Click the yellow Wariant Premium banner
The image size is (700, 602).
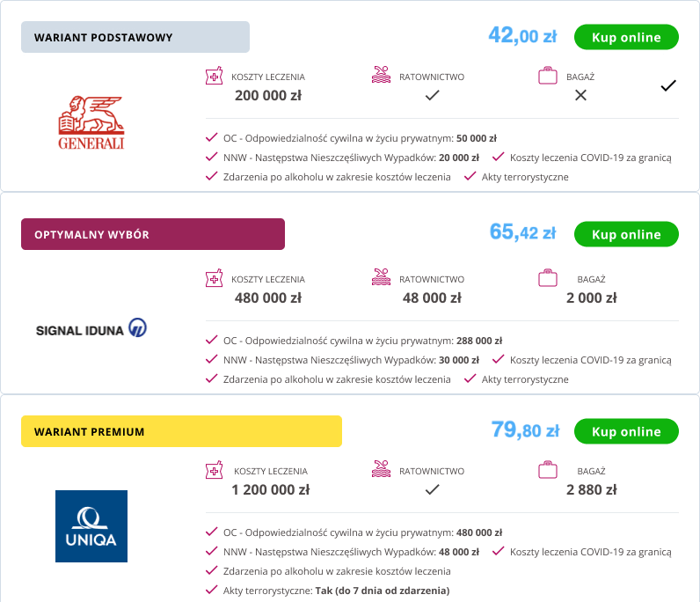[181, 431]
